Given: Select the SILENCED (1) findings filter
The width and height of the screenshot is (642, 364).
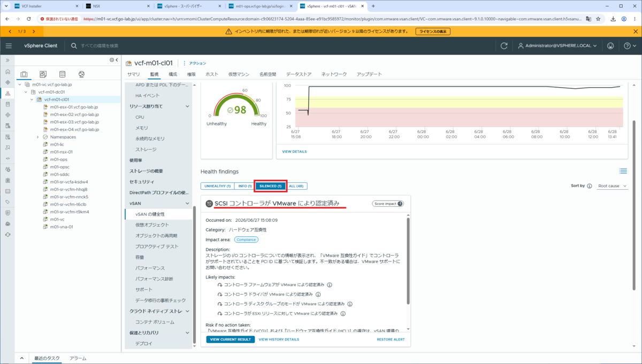Looking at the screenshot, I should pos(271,186).
